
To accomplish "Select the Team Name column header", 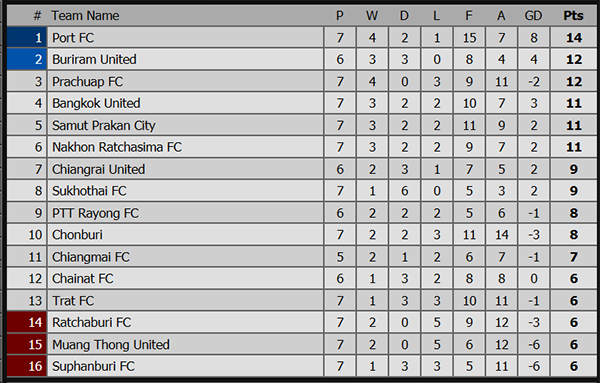I will tap(85, 16).
